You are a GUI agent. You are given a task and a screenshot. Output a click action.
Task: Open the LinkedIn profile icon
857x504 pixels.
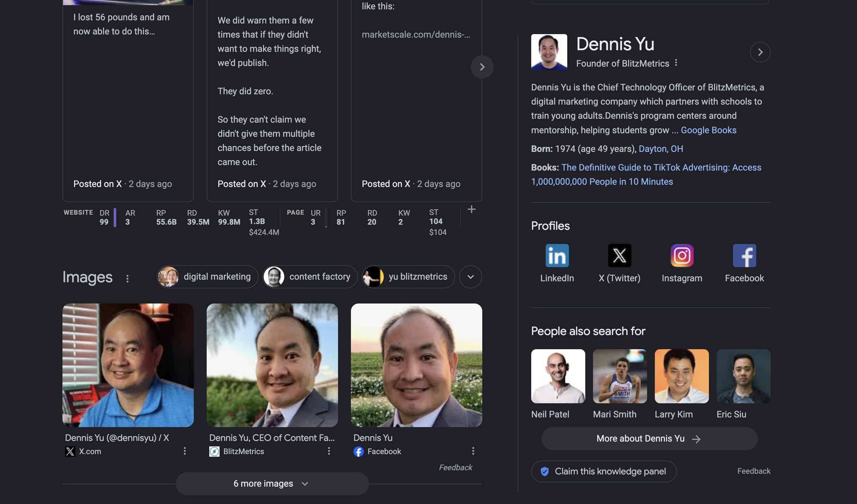(x=557, y=256)
